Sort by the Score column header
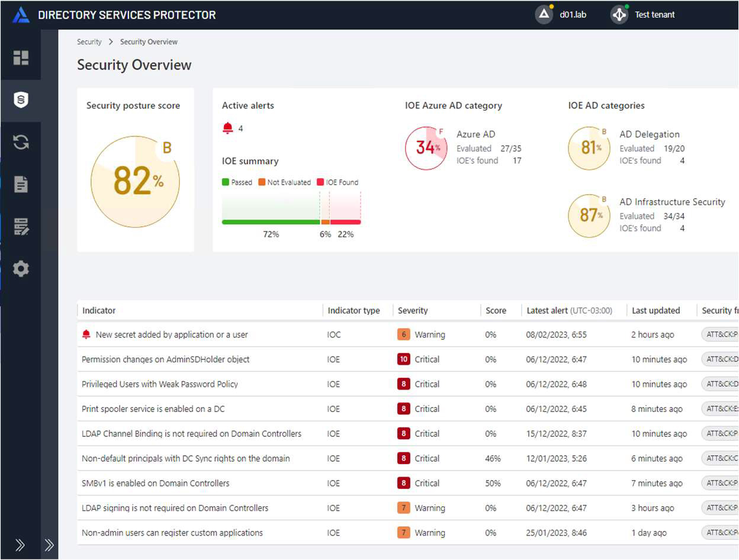The width and height of the screenshot is (739, 560). (496, 310)
